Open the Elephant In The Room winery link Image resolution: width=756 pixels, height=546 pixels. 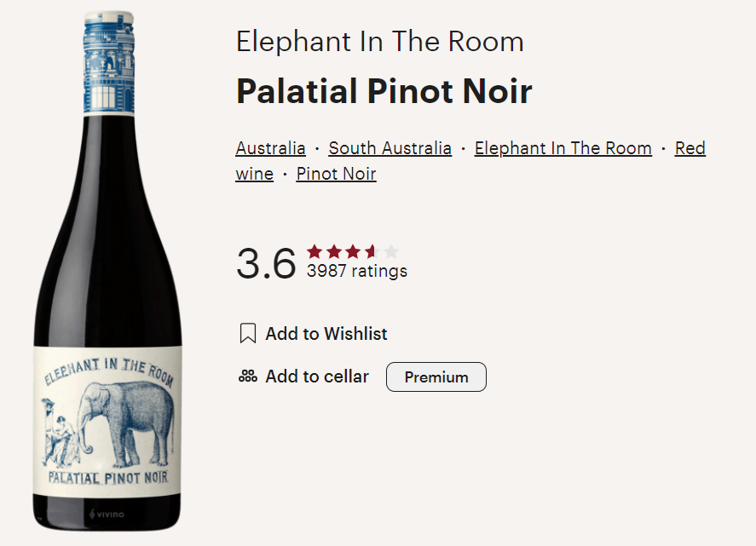[x=563, y=148]
